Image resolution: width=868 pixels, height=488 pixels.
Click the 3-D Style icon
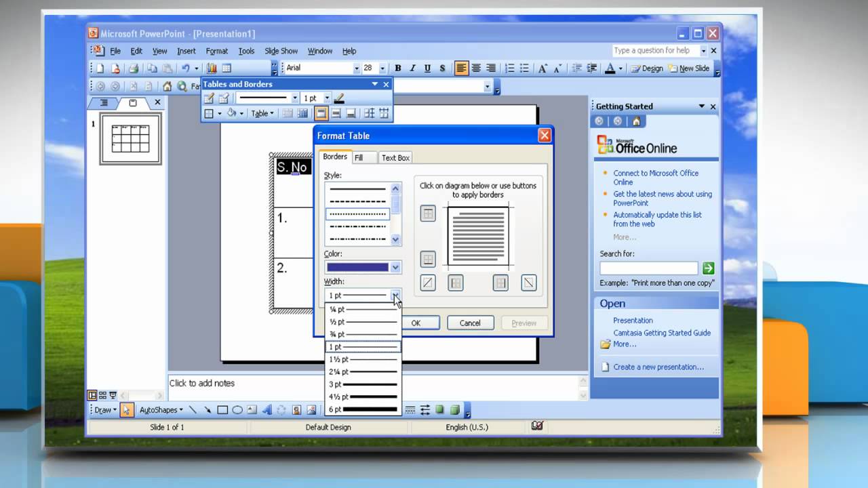coord(455,410)
